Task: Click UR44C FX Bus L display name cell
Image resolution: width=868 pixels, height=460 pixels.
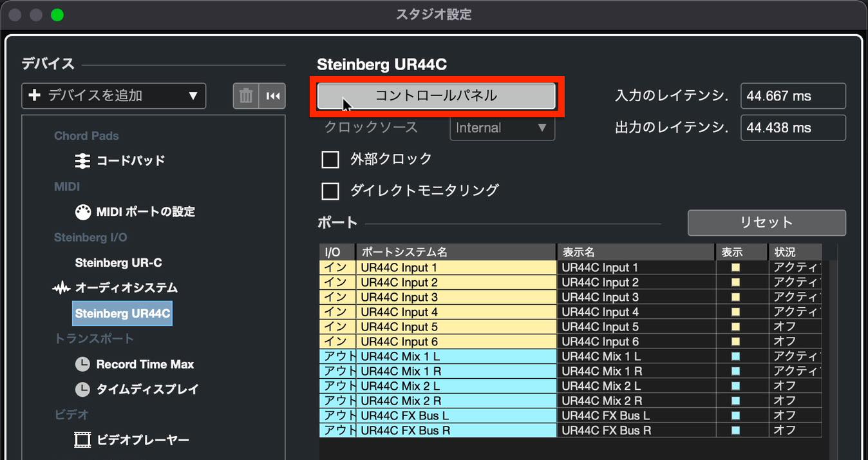Action: [636, 416]
